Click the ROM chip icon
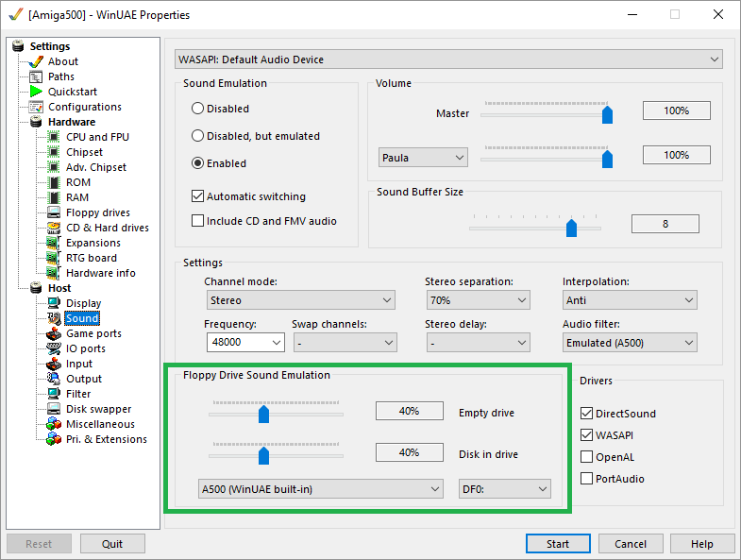The height and width of the screenshot is (560, 741). pyautogui.click(x=55, y=182)
